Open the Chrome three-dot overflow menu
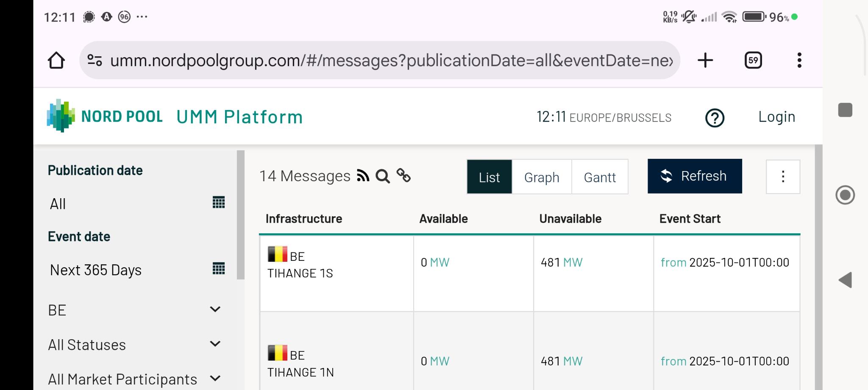 point(799,60)
